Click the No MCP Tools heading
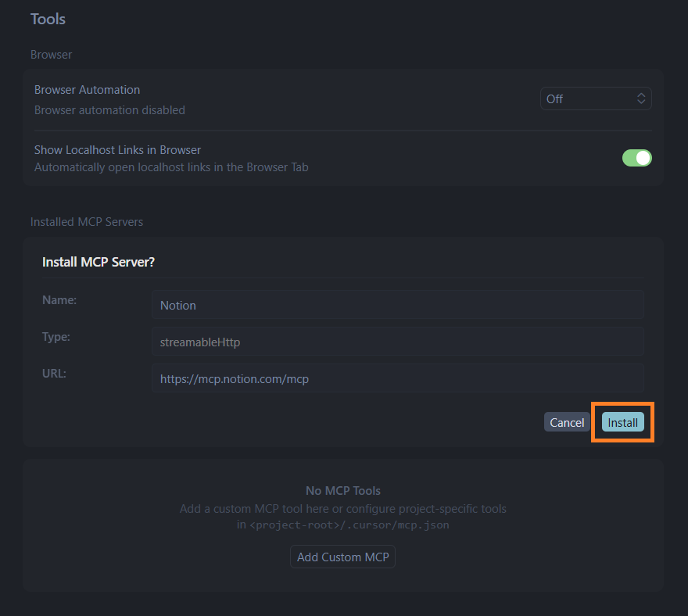The width and height of the screenshot is (688, 616). [x=343, y=491]
